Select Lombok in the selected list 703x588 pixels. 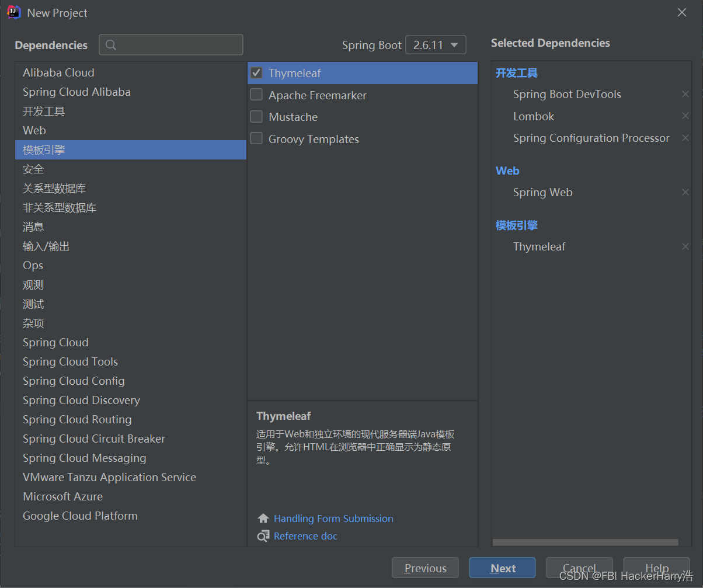pos(534,116)
